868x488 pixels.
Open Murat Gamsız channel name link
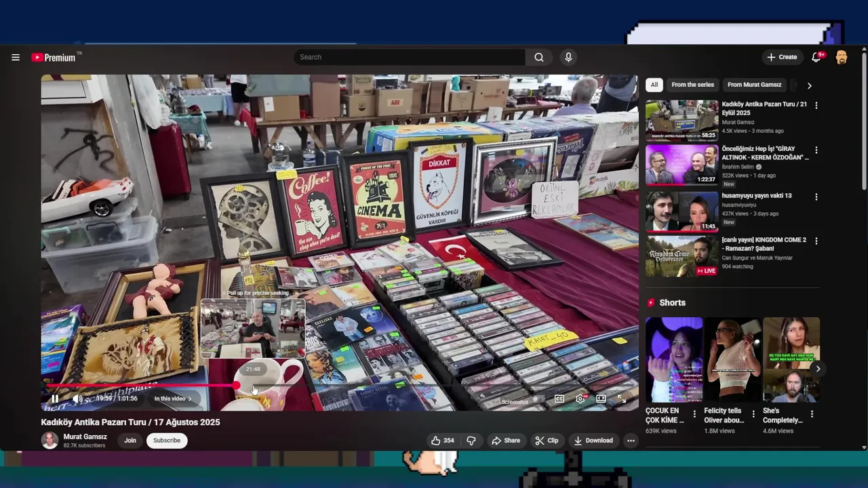click(x=85, y=437)
